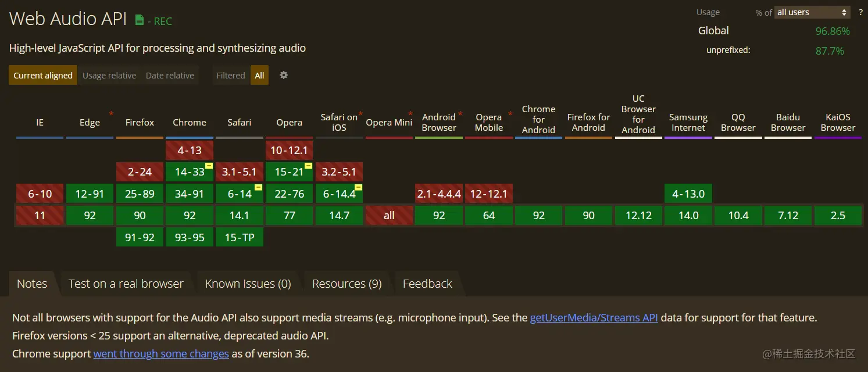Screen dimensions: 868x372
Task: Click the Opera column header
Action: (x=290, y=123)
